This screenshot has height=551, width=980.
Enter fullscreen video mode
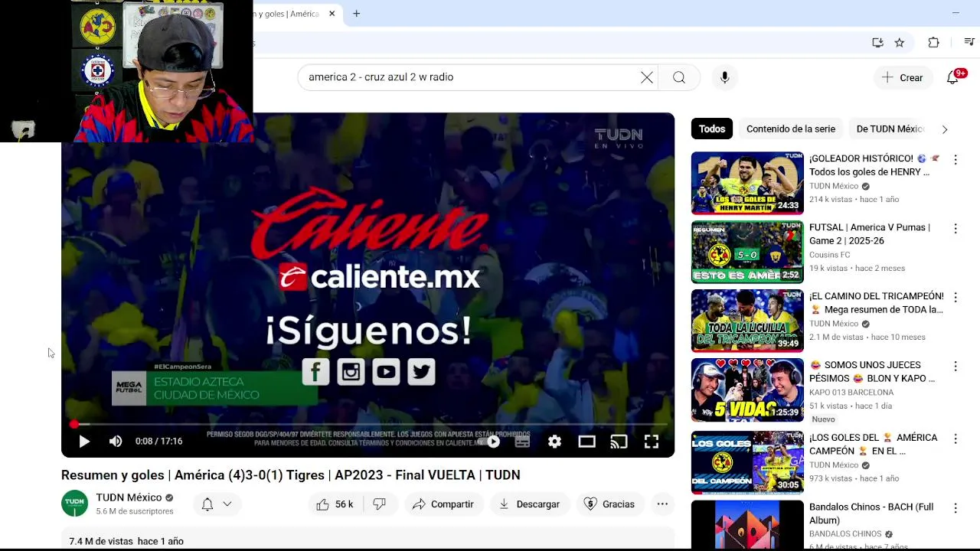pos(652,442)
